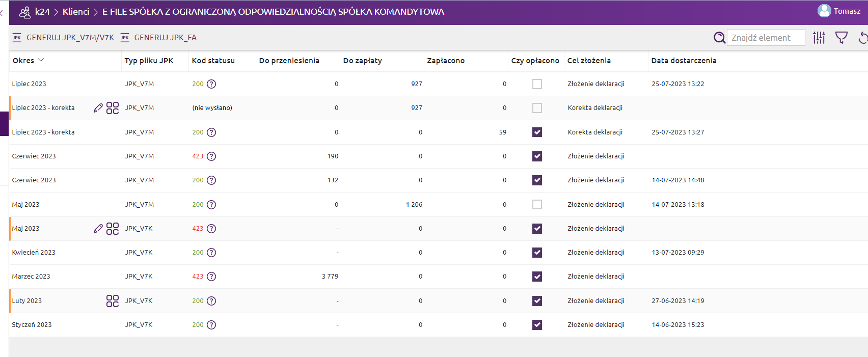Uncheck paid checkbox for Kwiecień 2023
Image resolution: width=868 pixels, height=357 pixels.
537,253
